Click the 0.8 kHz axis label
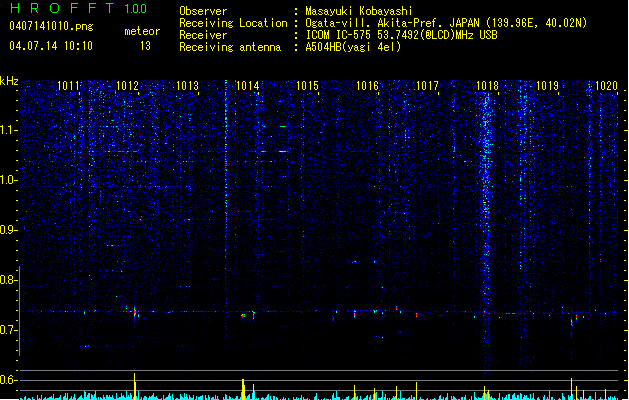The width and height of the screenshot is (629, 400). coord(8,280)
